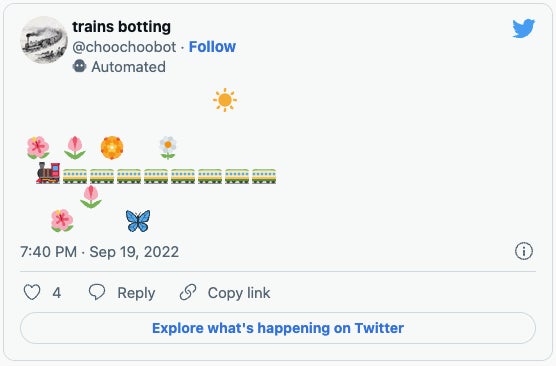Click the white daisy blossom emoji
556x366 pixels.
click(168, 148)
